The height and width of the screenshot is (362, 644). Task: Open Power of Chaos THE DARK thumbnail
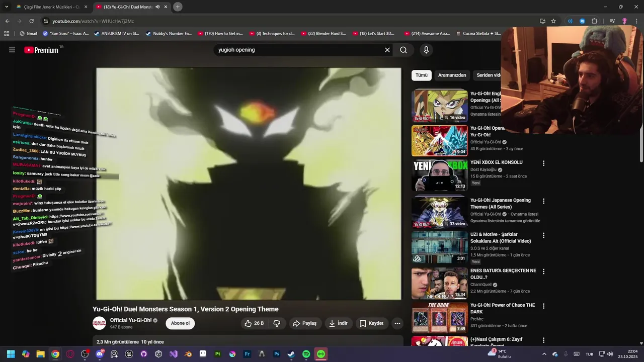click(x=440, y=317)
